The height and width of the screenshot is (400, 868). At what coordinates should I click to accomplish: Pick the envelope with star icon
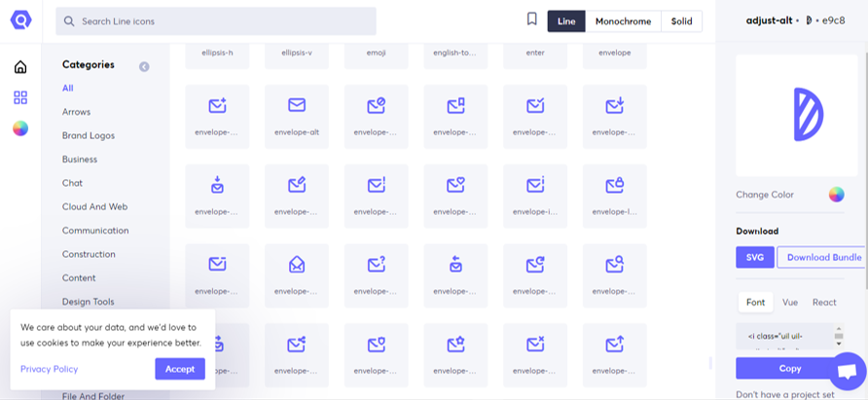coord(455,355)
